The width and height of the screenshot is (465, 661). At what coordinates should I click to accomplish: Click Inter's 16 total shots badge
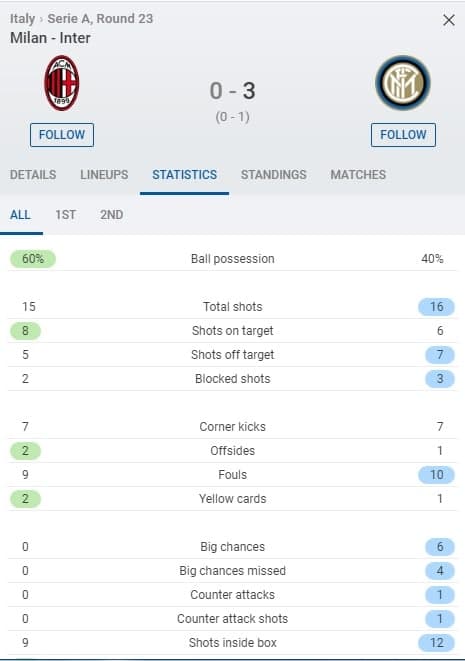(436, 306)
